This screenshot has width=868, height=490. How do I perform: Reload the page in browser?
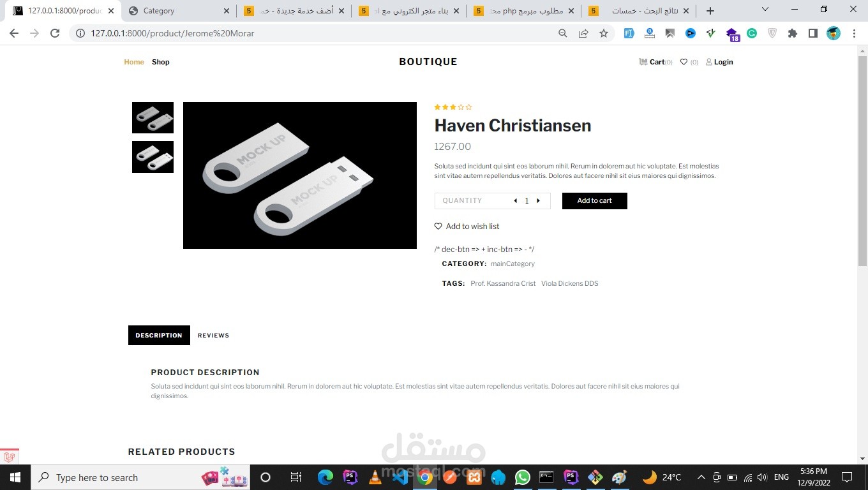click(55, 33)
